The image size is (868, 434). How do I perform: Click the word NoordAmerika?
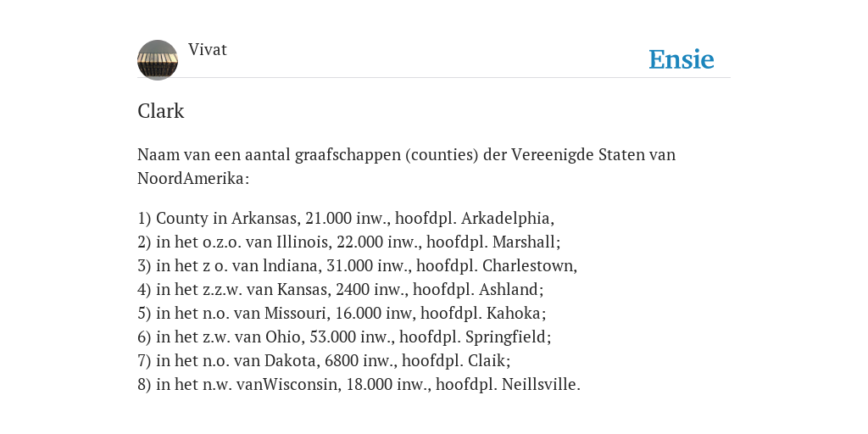click(191, 179)
